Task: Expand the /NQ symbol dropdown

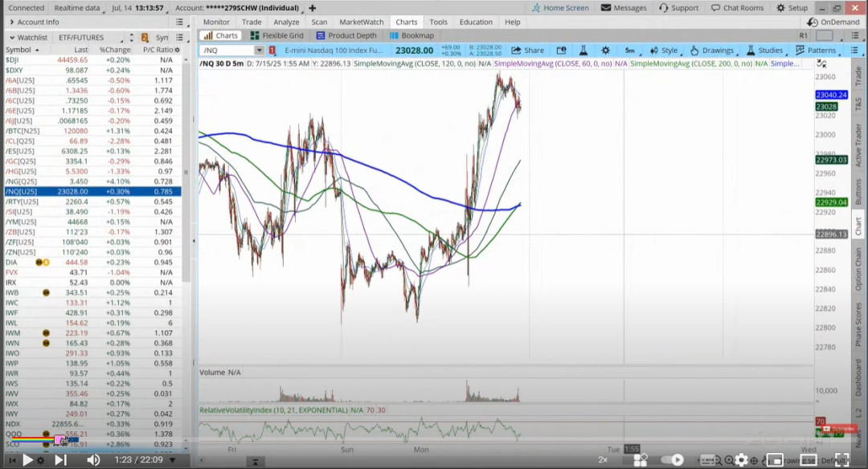Action: [259, 51]
